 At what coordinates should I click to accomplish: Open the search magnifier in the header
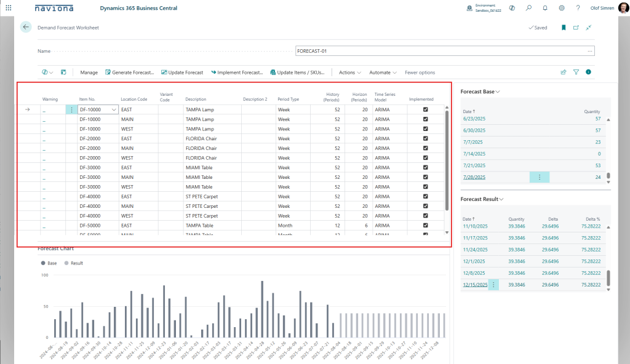point(528,8)
